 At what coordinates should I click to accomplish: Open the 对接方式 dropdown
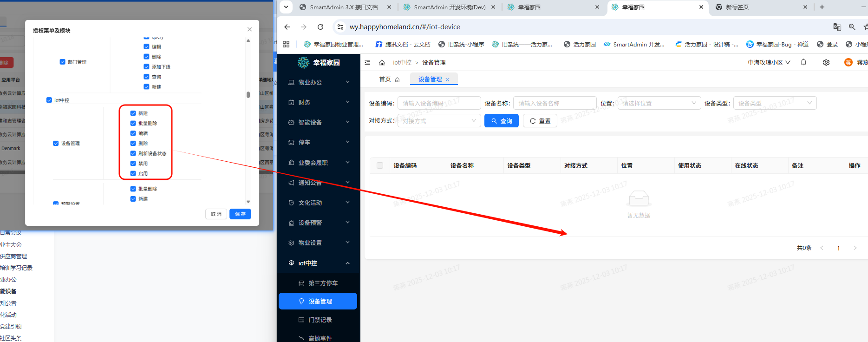(x=439, y=121)
